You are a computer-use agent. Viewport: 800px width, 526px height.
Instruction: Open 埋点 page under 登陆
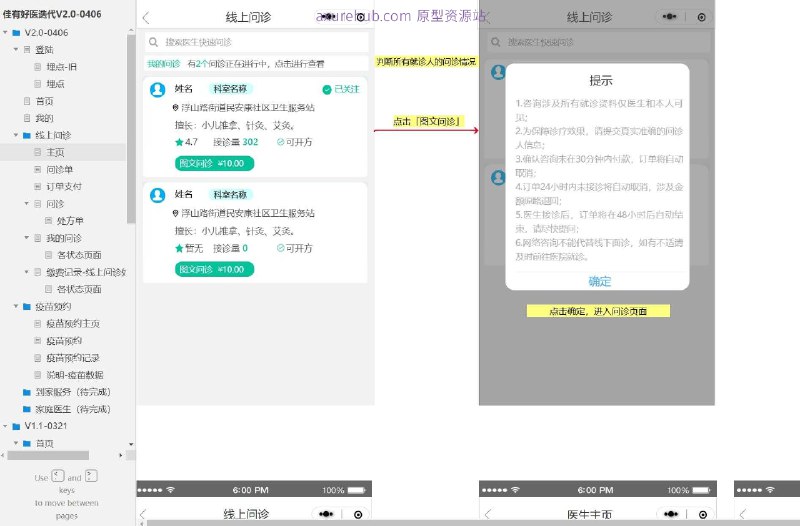(55, 84)
